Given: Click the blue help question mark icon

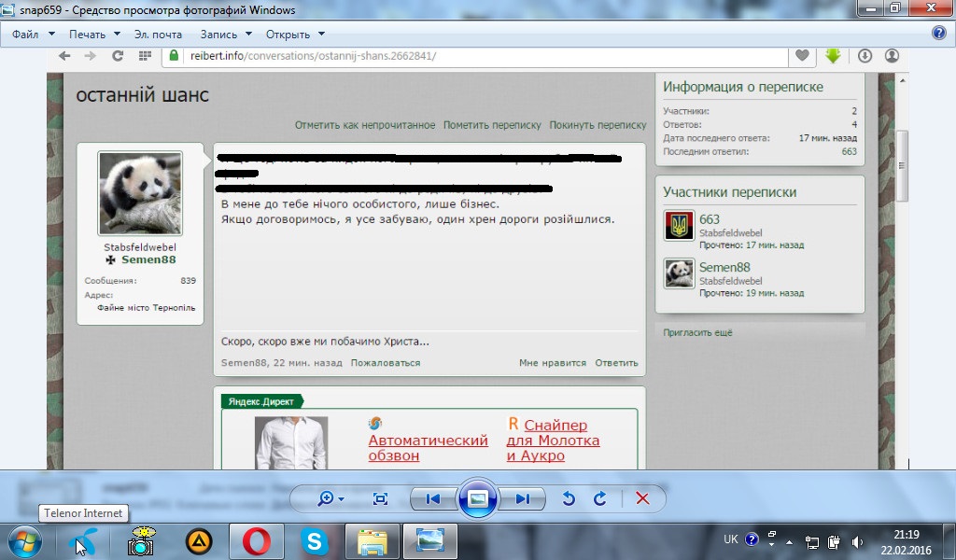Looking at the screenshot, I should pos(939,33).
